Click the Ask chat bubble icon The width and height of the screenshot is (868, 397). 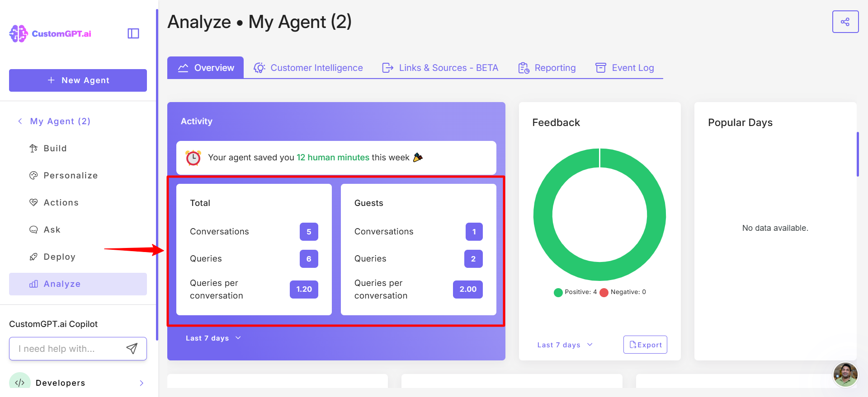pyautogui.click(x=33, y=229)
